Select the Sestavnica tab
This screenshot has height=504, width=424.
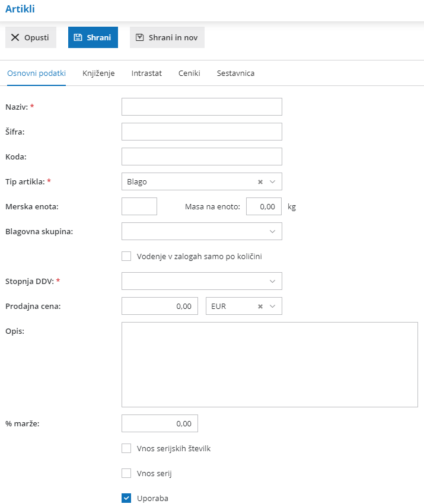[x=235, y=74]
